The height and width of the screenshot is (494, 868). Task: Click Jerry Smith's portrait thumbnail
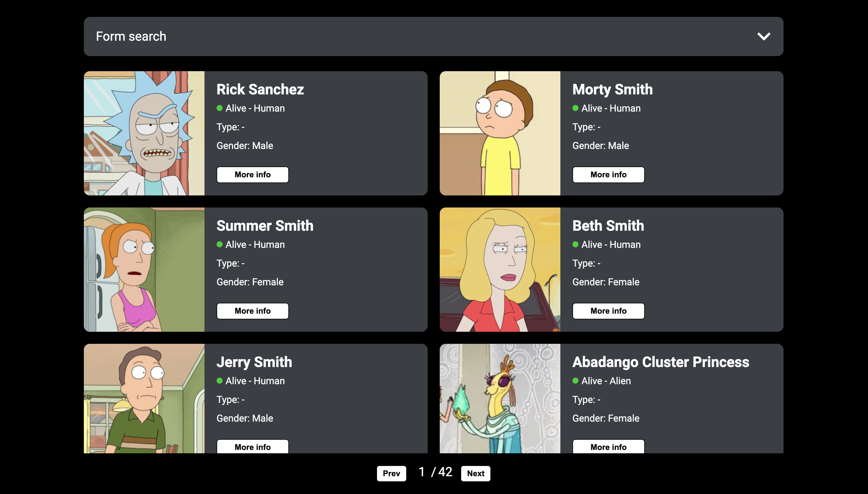[144, 399]
